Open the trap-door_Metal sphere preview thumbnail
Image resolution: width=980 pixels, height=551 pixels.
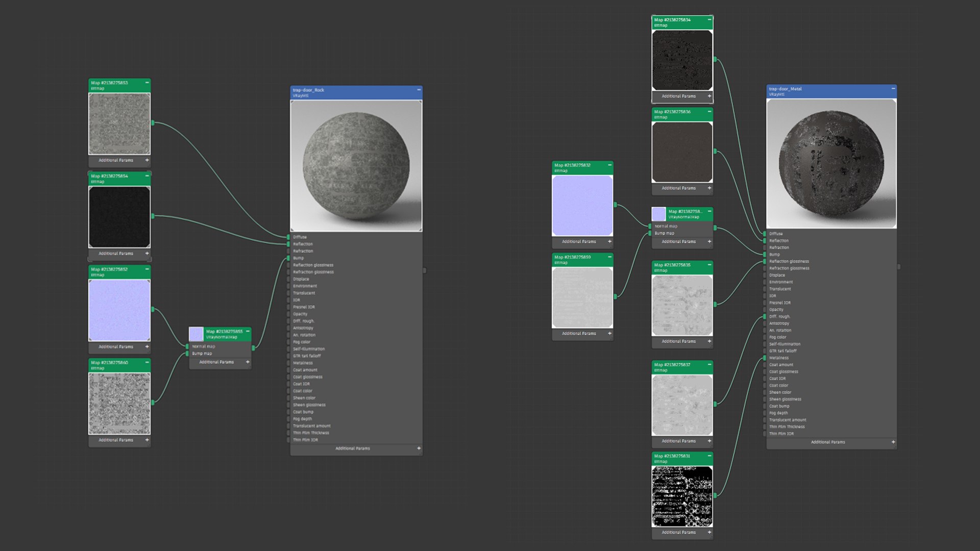coord(831,163)
